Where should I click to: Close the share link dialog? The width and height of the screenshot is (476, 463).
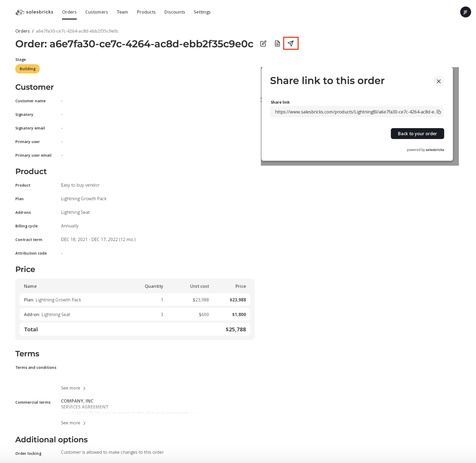tap(438, 81)
